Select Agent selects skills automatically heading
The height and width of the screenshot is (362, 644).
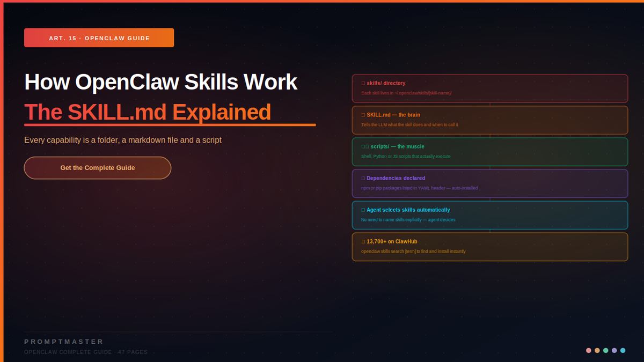coord(408,210)
